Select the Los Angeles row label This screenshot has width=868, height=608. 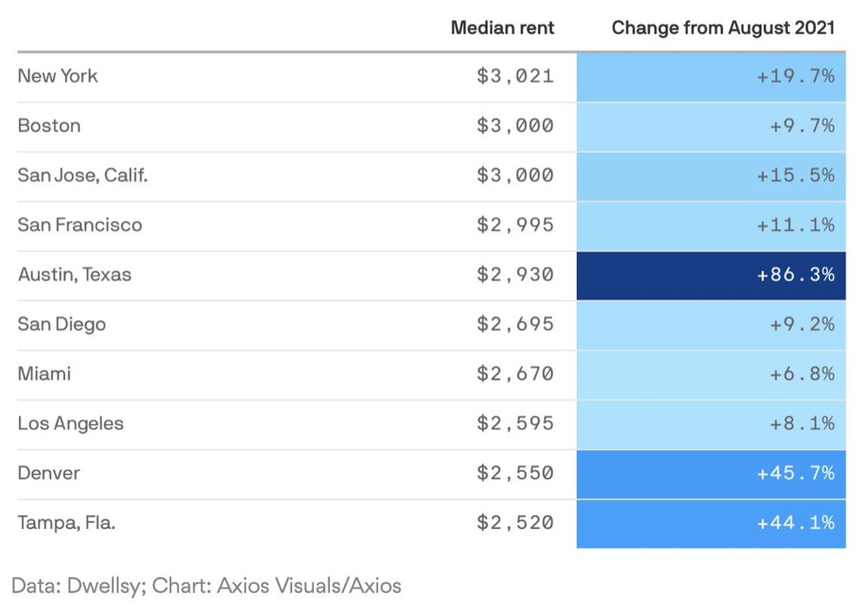coord(70,423)
